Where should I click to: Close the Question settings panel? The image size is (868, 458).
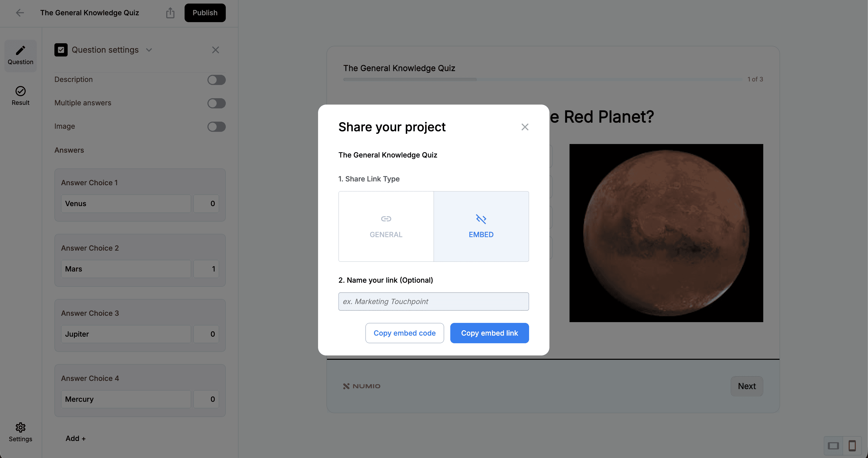[x=215, y=50]
